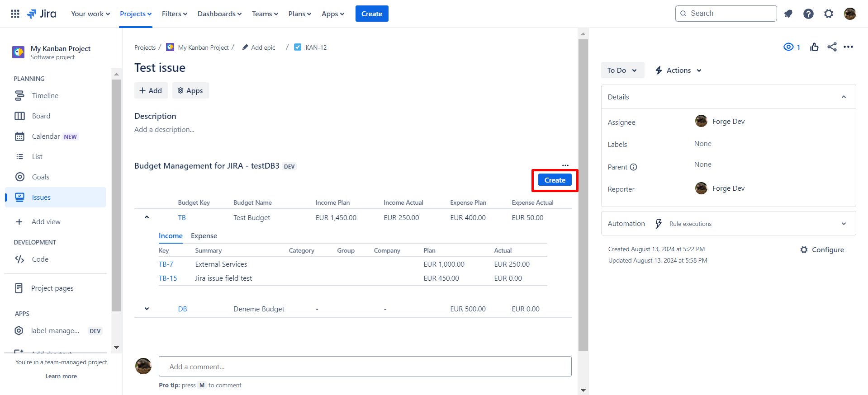
Task: Open the app switcher grid icon
Action: (15, 14)
